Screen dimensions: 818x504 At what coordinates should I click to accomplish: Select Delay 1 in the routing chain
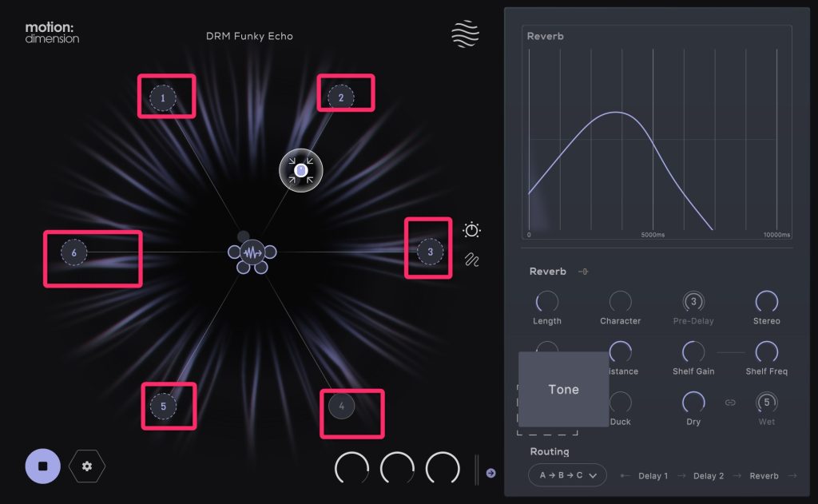(653, 476)
